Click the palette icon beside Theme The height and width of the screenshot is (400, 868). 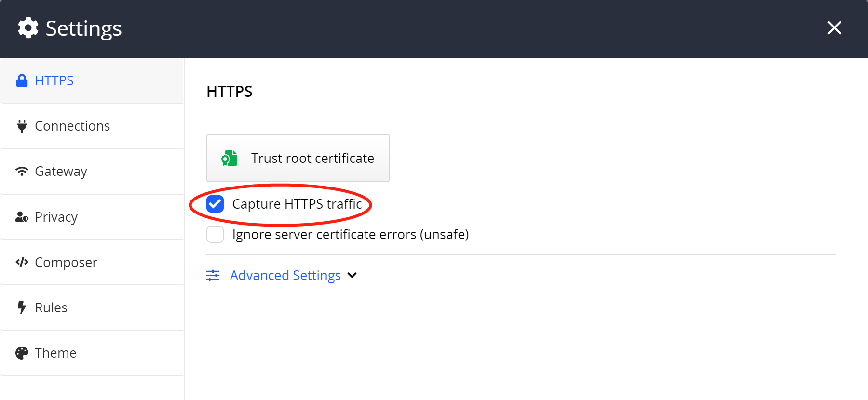22,353
